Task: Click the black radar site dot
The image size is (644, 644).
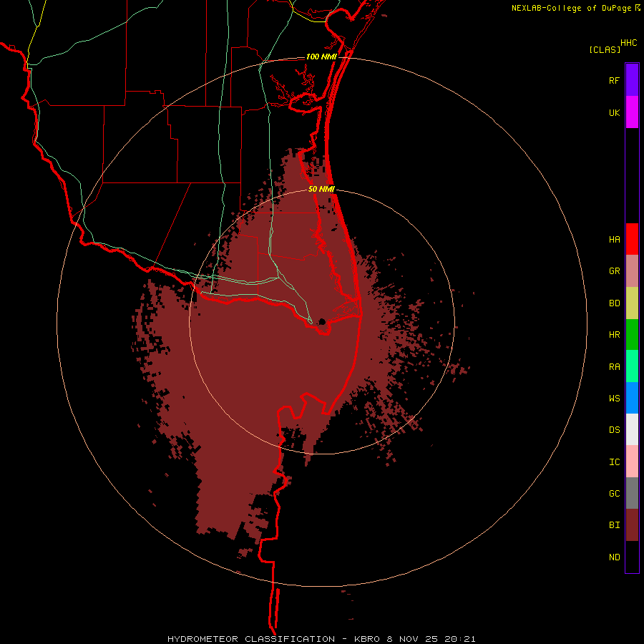Action: (323, 321)
